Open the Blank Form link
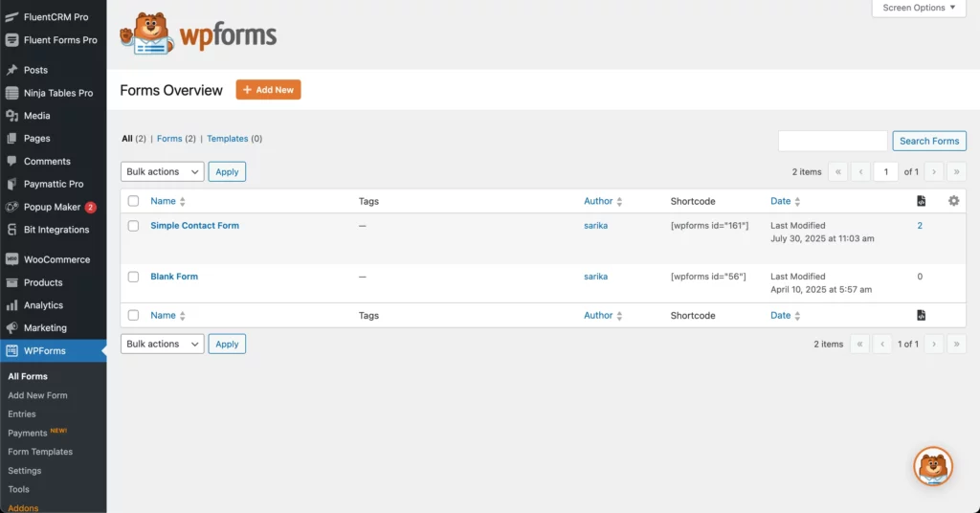The image size is (980, 513). [174, 277]
